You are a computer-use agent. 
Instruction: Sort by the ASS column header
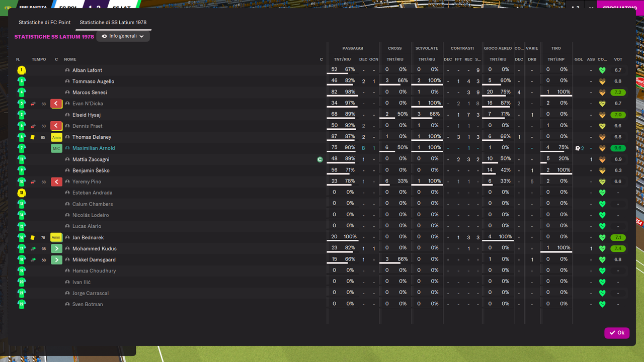tap(591, 59)
